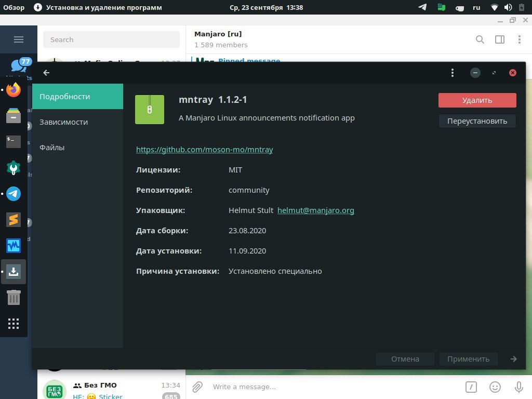Click the install date 11.09.2020
This screenshot has height=399, width=532.
coord(247,251)
